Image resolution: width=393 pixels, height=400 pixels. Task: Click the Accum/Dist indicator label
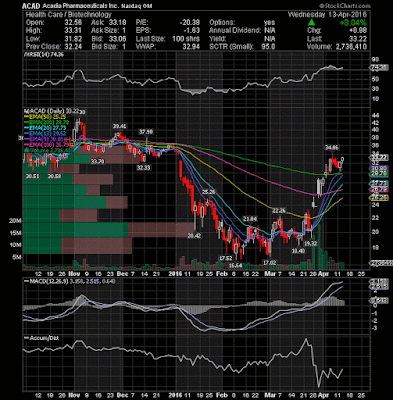point(42,338)
